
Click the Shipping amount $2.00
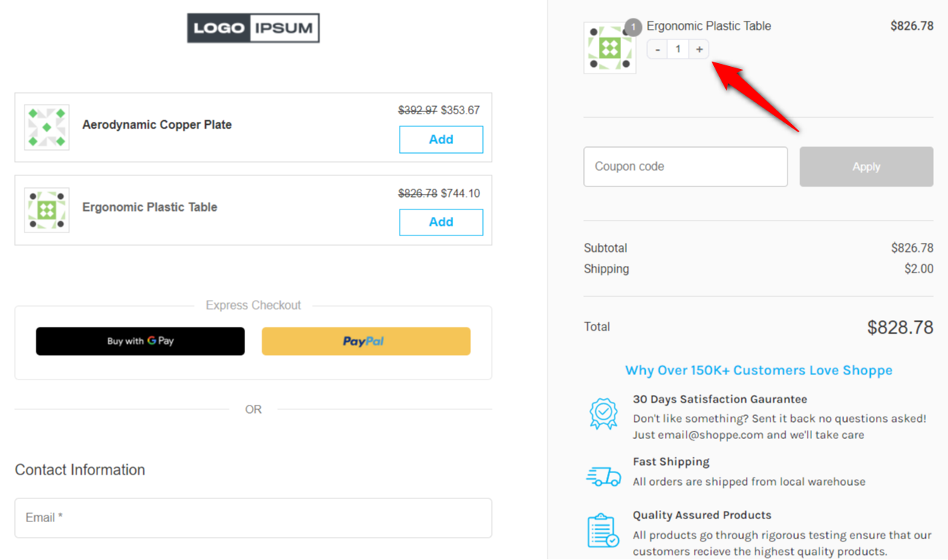coord(919,269)
